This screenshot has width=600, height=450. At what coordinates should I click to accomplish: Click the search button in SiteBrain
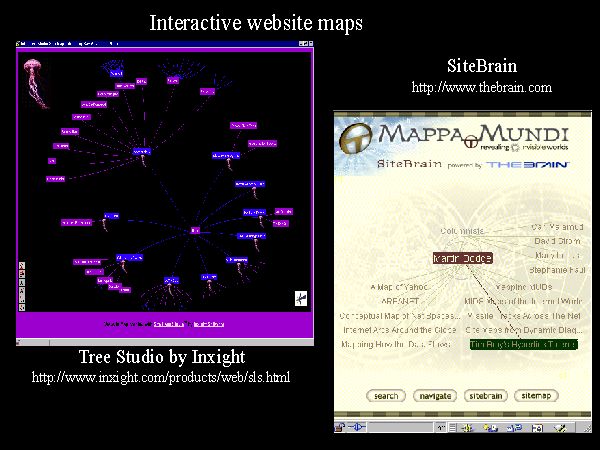point(386,396)
